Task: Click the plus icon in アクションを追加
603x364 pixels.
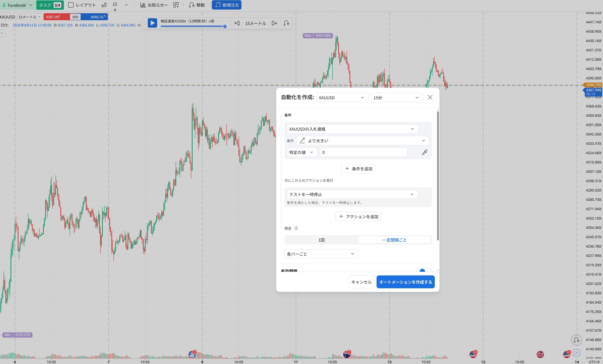Action: [x=341, y=216]
